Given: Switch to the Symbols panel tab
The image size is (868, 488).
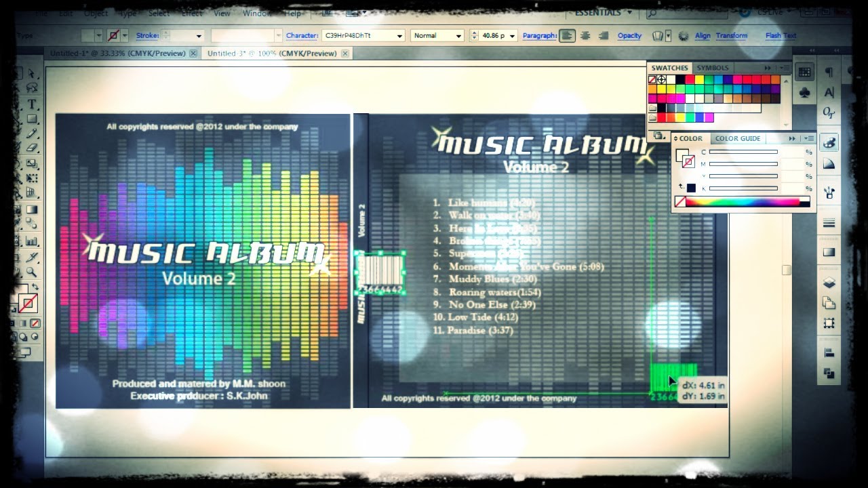Looking at the screenshot, I should 712,68.
